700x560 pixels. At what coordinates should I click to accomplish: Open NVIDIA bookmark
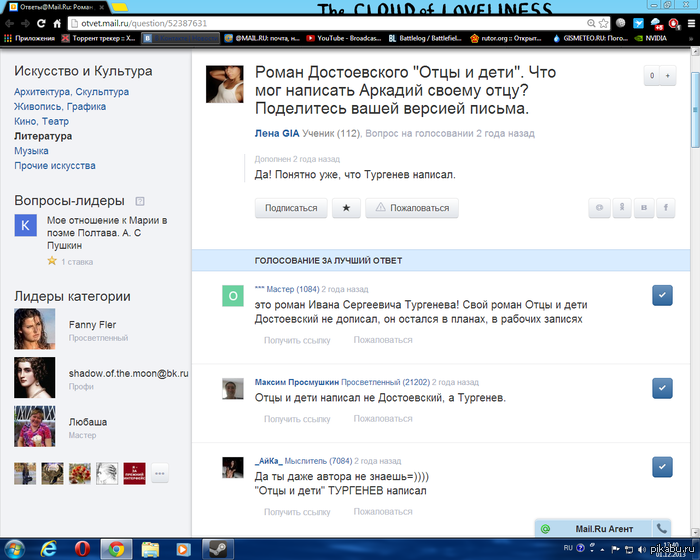(651, 38)
